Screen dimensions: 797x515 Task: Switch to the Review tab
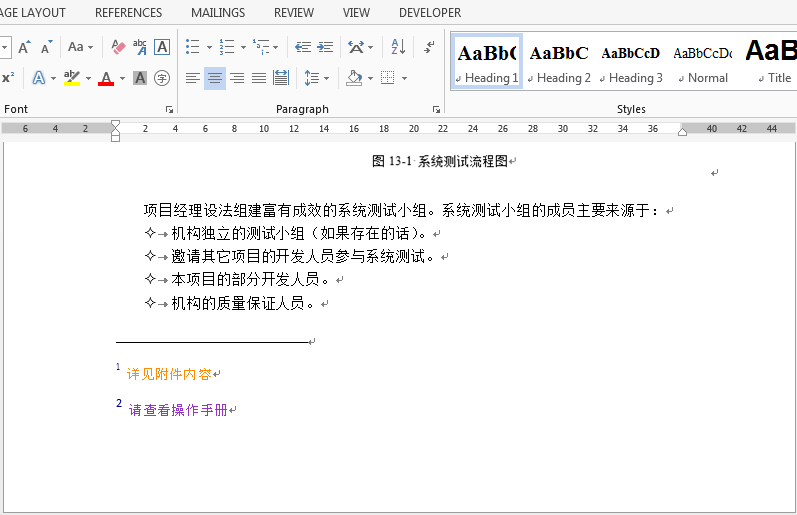(294, 13)
